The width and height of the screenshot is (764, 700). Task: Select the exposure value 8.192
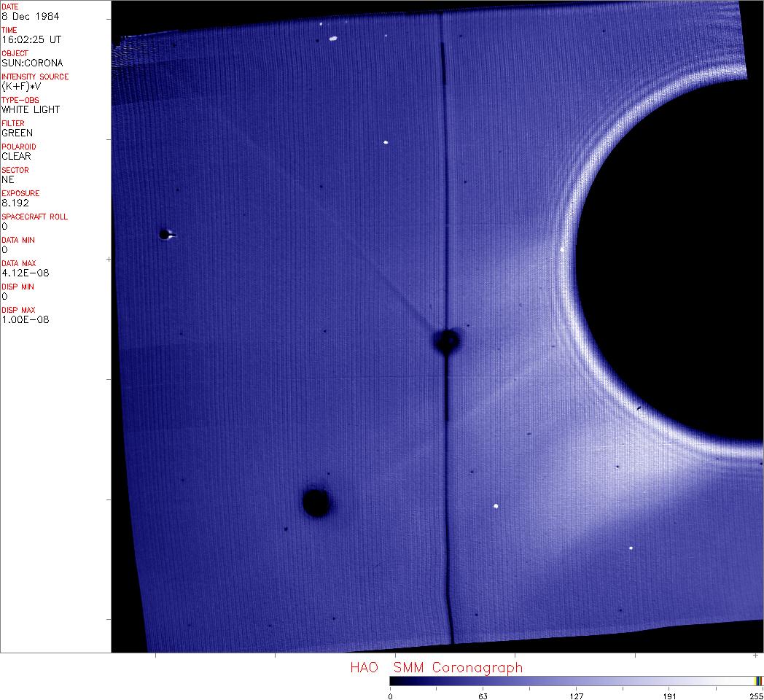(x=15, y=203)
